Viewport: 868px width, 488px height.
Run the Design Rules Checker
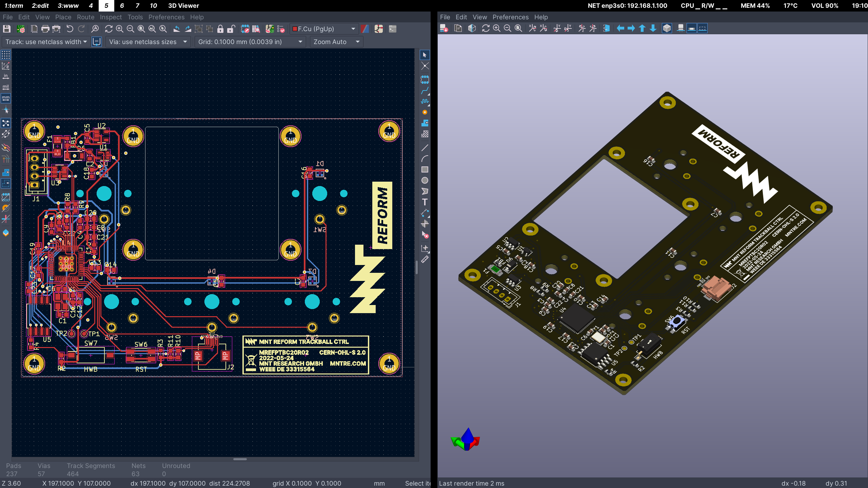coord(281,29)
